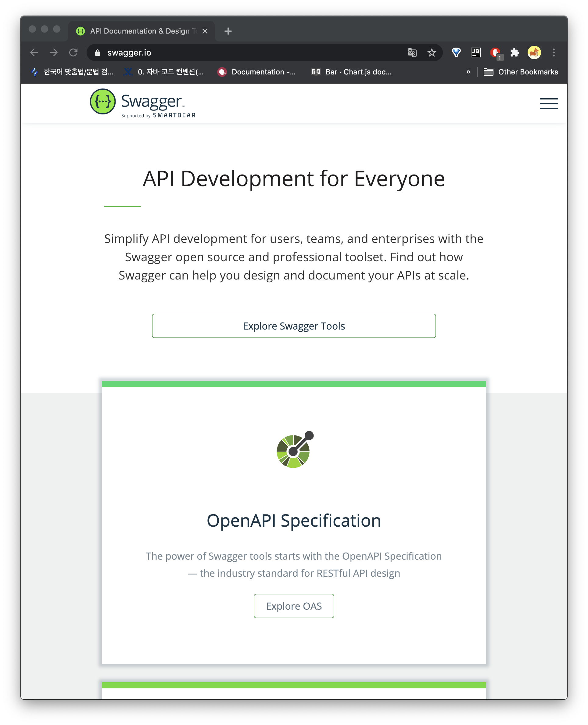Open a new browser tab
588x725 pixels.
[x=228, y=31]
